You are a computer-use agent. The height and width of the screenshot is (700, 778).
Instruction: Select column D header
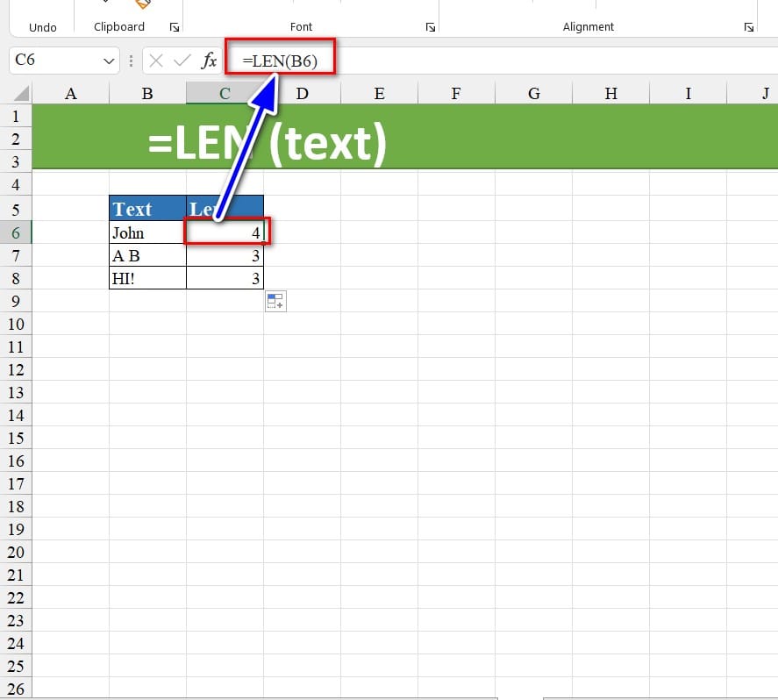302,93
